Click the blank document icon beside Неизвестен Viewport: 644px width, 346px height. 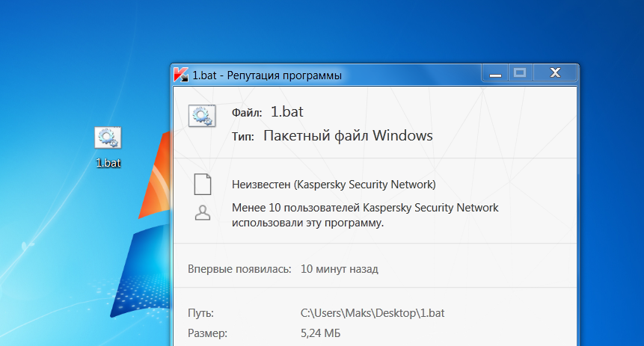tap(202, 184)
